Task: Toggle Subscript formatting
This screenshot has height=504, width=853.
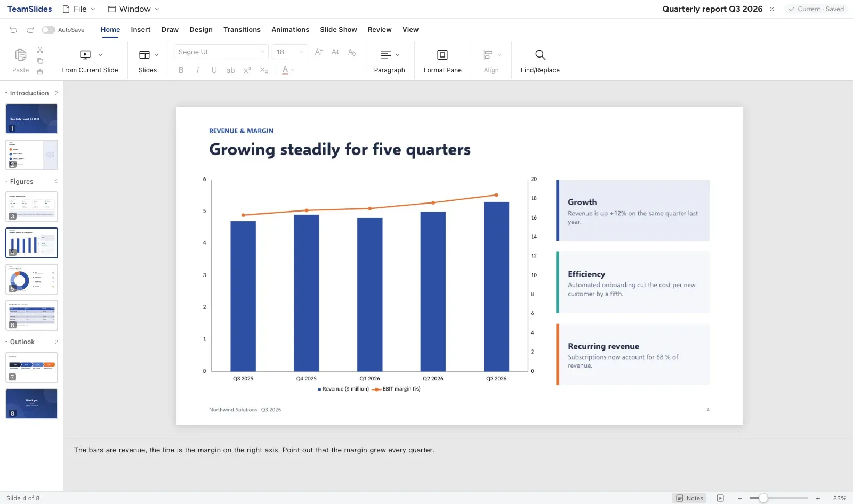Action: point(264,70)
